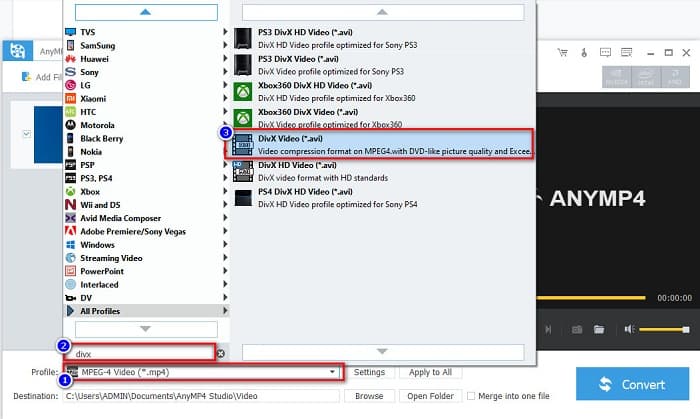The image size is (700, 419).
Task: Click the profile search input field
Action: 140,353
